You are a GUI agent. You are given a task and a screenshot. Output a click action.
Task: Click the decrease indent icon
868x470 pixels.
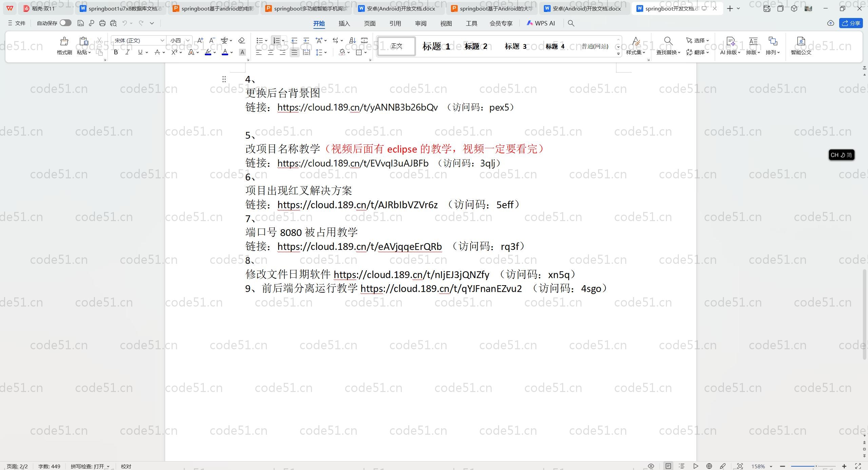pos(294,41)
